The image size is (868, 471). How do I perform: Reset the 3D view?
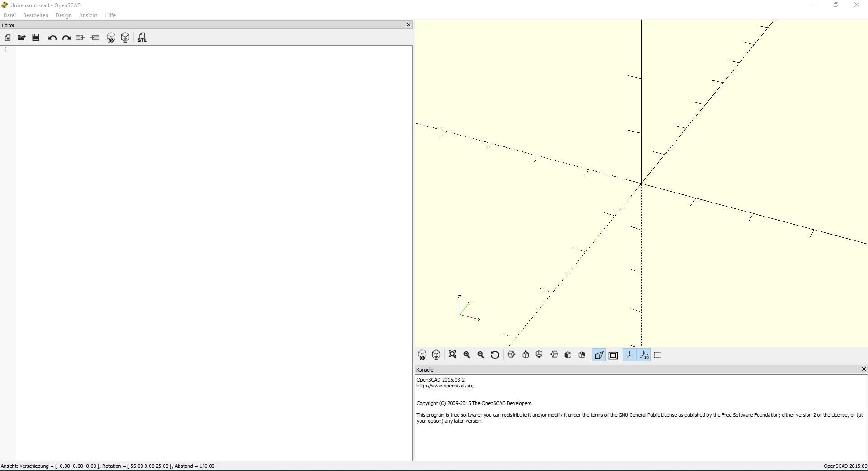[495, 355]
